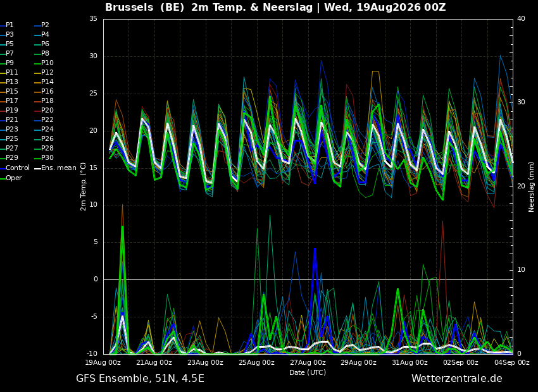Select P24 from the legend
538x392 pixels.
44,129
